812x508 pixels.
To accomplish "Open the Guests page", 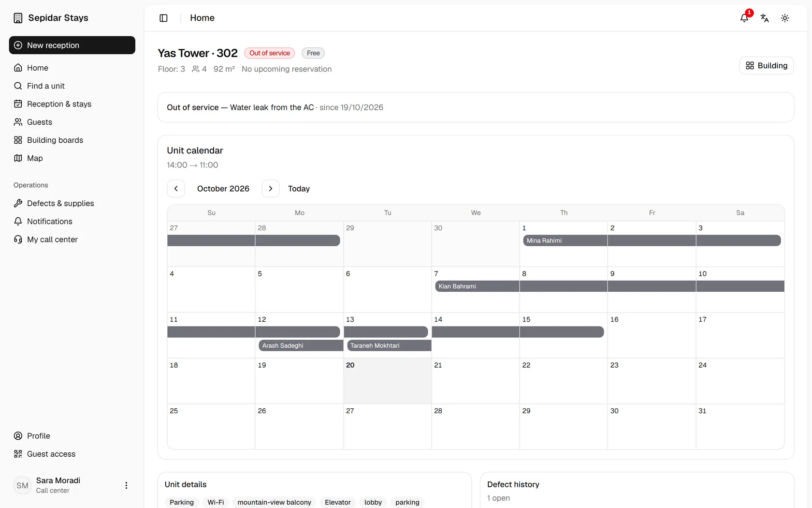I will tap(72, 122).
